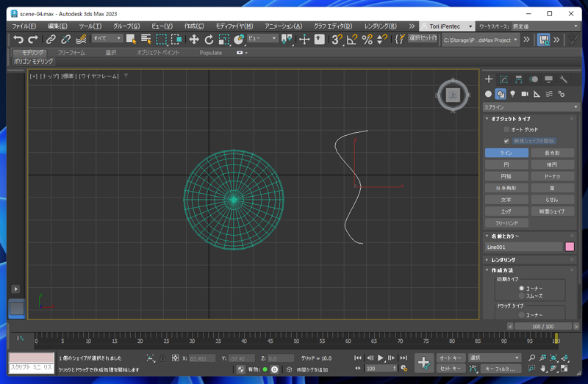Switch to the オブジェクト ペイント ribbon tab

(158, 53)
